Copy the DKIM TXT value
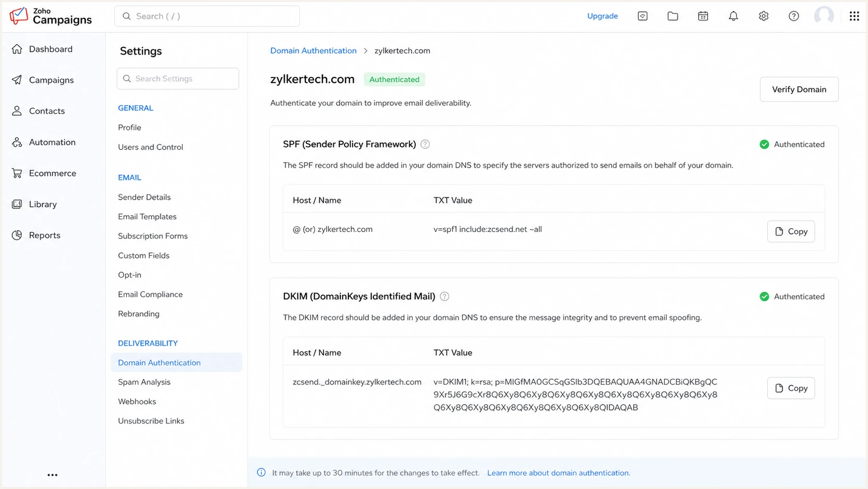This screenshot has width=868, height=489. [791, 388]
